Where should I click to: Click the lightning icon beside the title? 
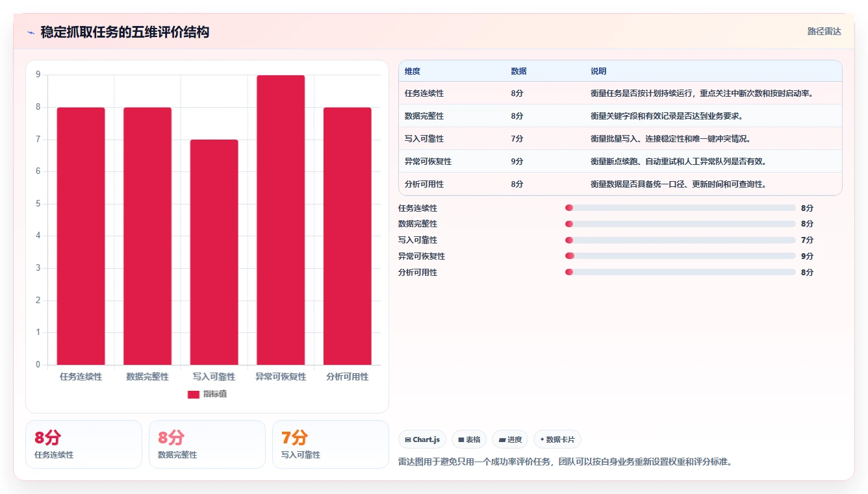(x=31, y=32)
